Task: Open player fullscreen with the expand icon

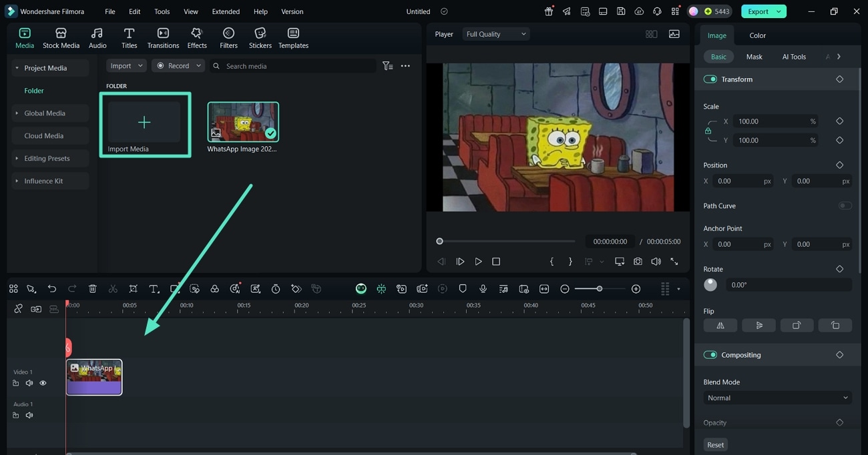Action: [674, 262]
